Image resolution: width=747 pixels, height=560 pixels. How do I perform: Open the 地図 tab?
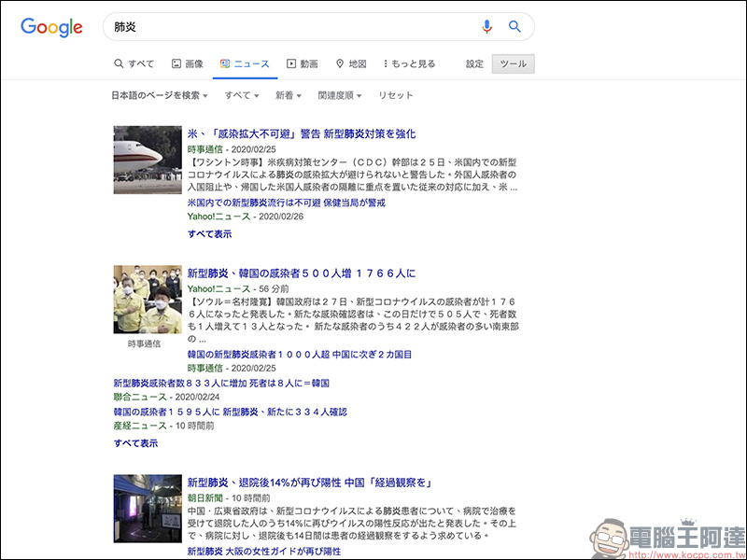tap(351, 63)
